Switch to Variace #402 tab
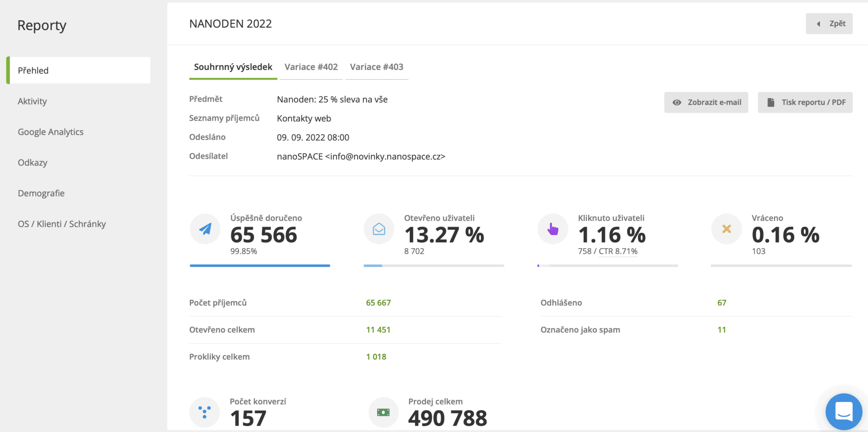This screenshot has height=432, width=868. point(311,67)
